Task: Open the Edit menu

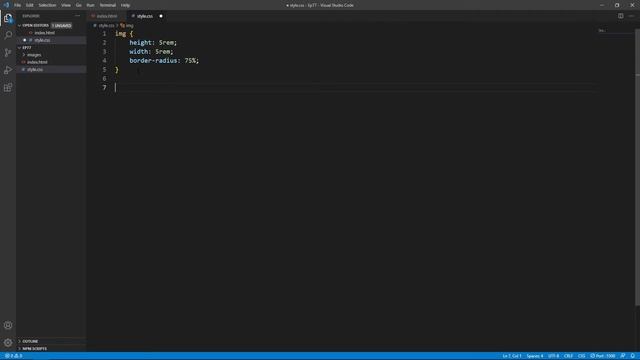Action: point(29,5)
